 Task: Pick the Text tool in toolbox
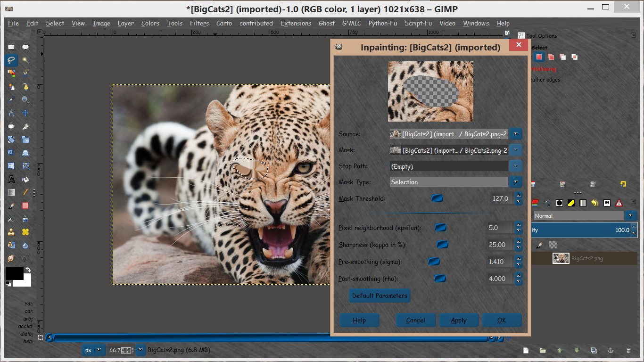click(11, 179)
